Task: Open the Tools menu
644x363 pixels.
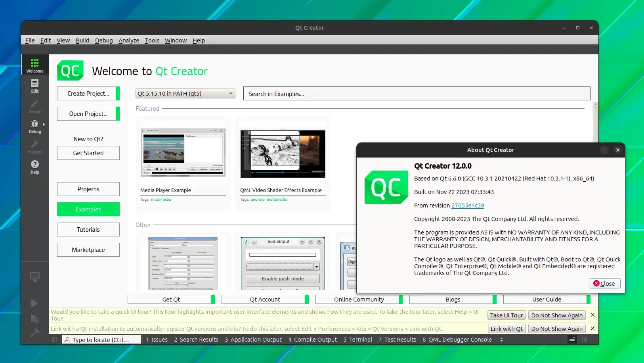Action: (152, 40)
